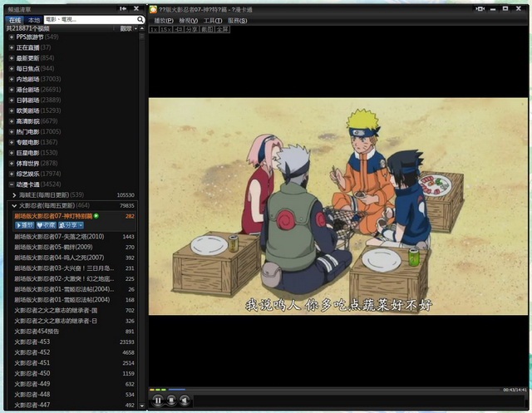The height and width of the screenshot is (413, 532).
Task: Click the 分享 toolbar button above video
Action: [x=192, y=30]
